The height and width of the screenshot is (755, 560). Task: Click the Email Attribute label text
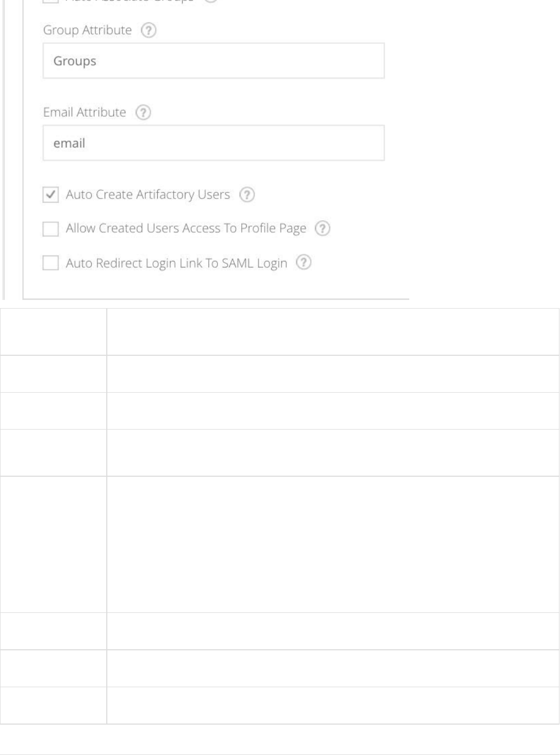(85, 112)
